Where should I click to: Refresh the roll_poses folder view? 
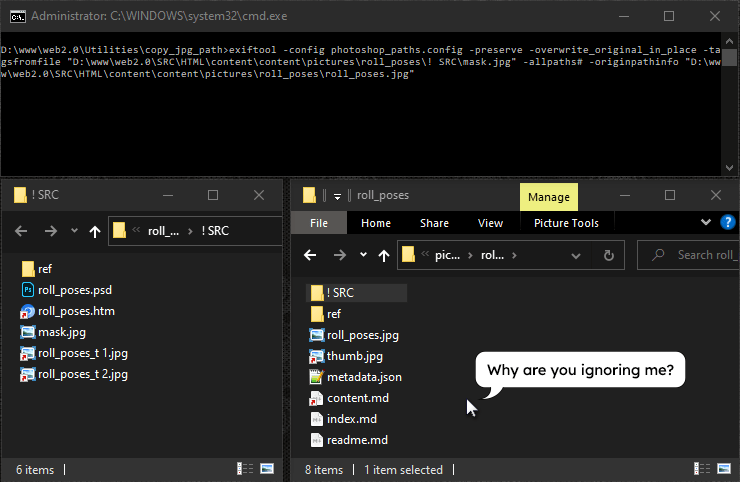pos(608,256)
